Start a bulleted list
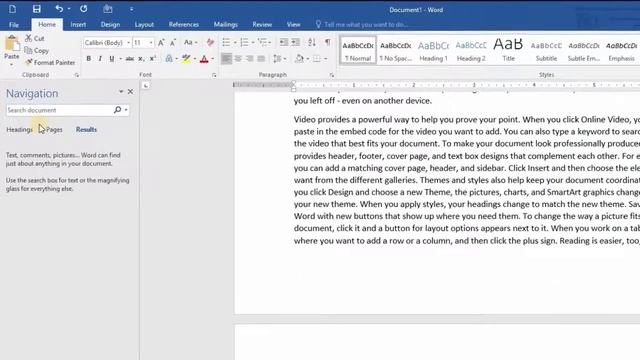Screen dimensions: 640x360 226,42
